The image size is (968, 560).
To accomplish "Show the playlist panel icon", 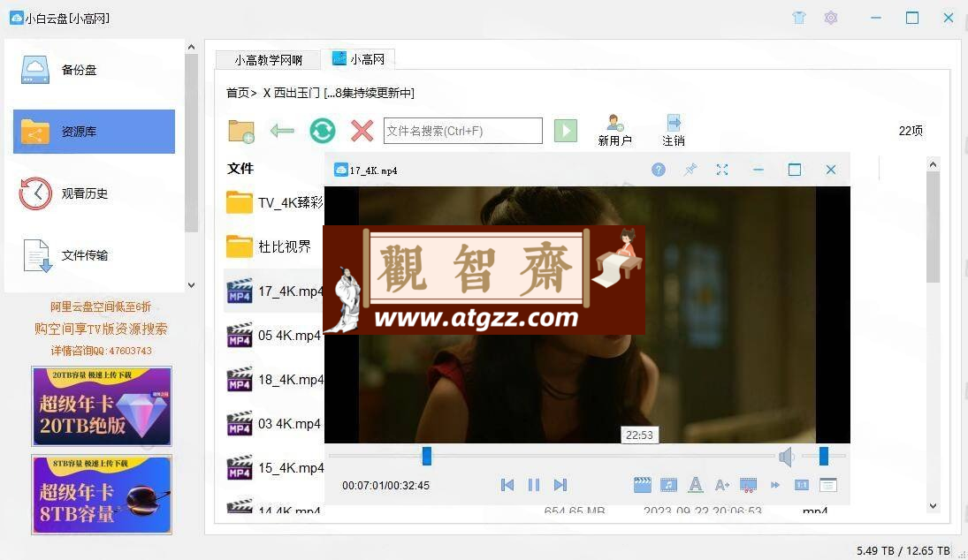I will 827,486.
